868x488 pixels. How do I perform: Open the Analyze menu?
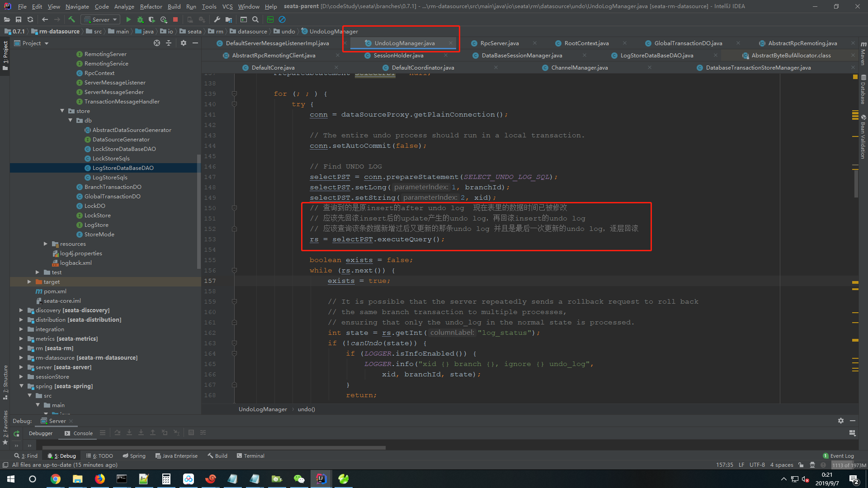(x=124, y=6)
